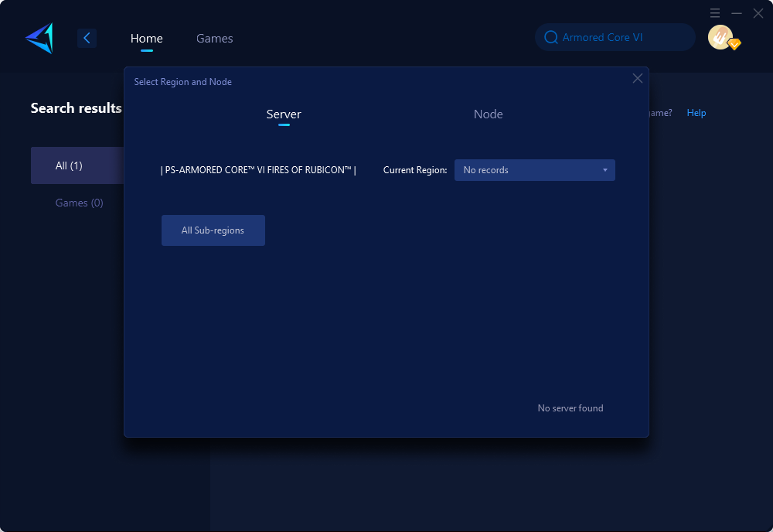
Task: Click the search magnifier icon
Action: (550, 37)
